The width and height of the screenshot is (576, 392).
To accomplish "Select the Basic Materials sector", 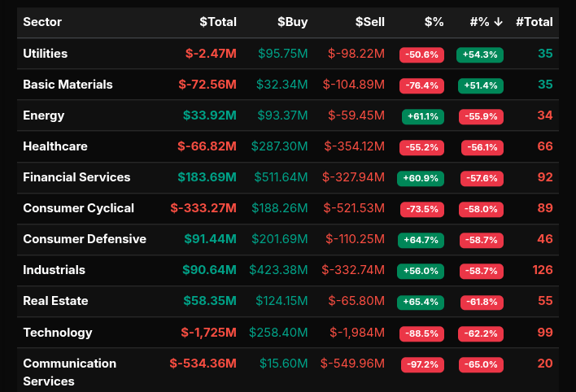I will (x=68, y=85).
